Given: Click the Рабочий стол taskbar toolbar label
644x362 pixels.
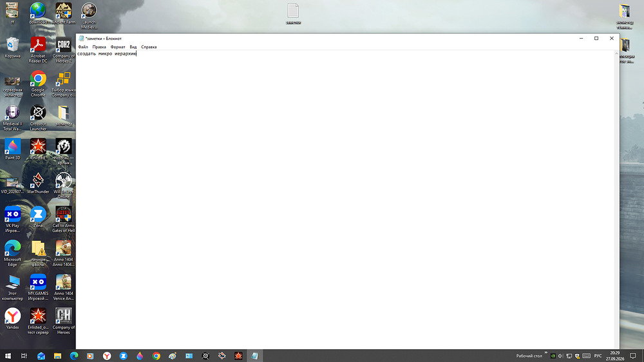Looking at the screenshot, I should point(529,356).
